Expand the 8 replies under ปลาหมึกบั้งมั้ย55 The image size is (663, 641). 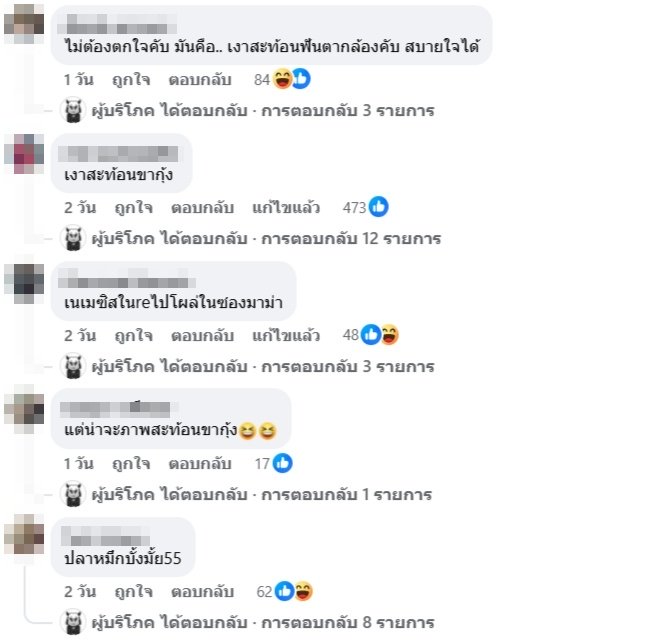263,623
